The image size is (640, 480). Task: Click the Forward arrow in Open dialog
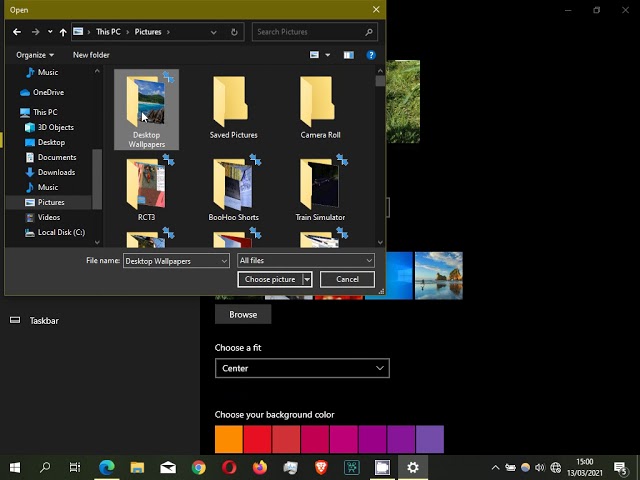click(x=36, y=32)
